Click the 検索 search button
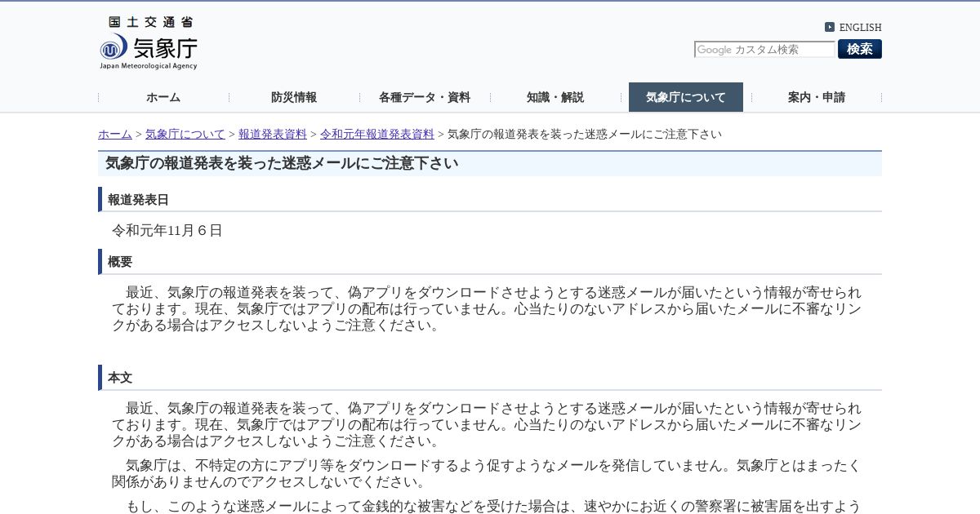Viewport: 980px width, 514px height. click(x=860, y=49)
